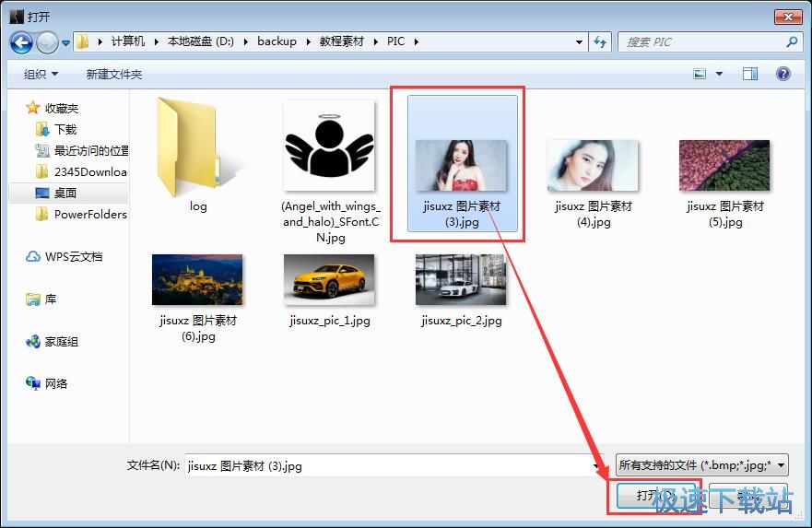Toggle the preview pane icon
Image resolution: width=812 pixels, height=528 pixels.
[x=750, y=74]
